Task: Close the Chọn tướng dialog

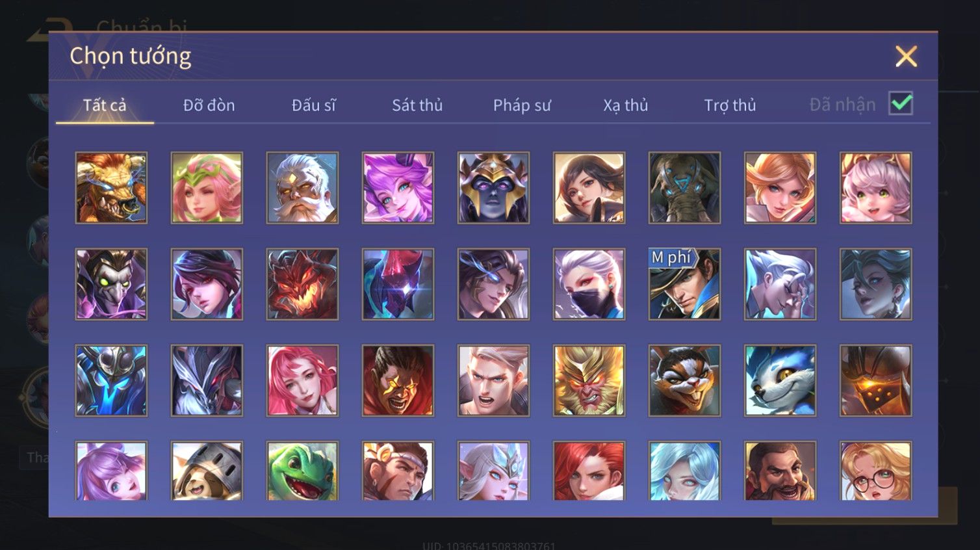Action: point(906,57)
